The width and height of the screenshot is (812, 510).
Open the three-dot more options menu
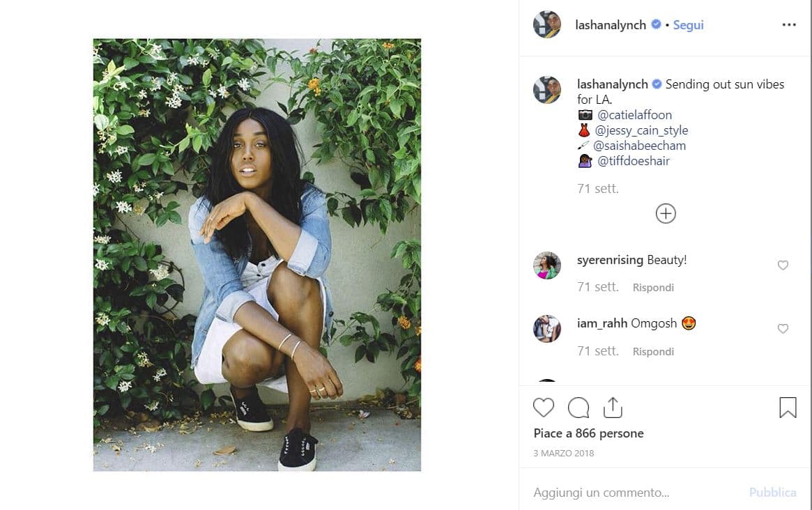click(x=789, y=25)
